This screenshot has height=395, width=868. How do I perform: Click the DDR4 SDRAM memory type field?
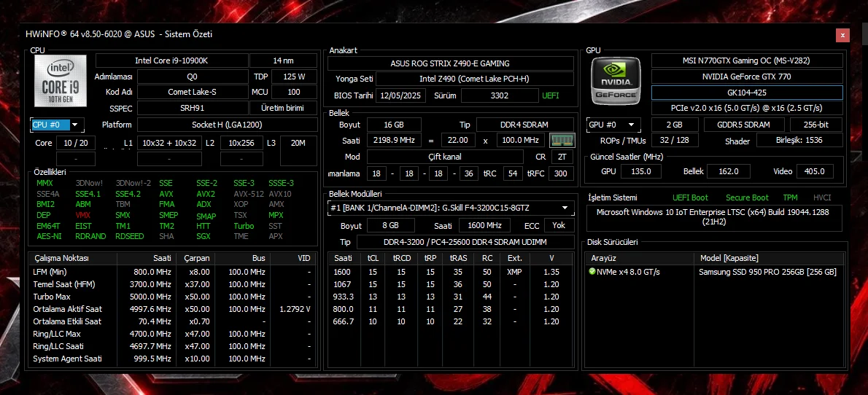pyautogui.click(x=524, y=125)
